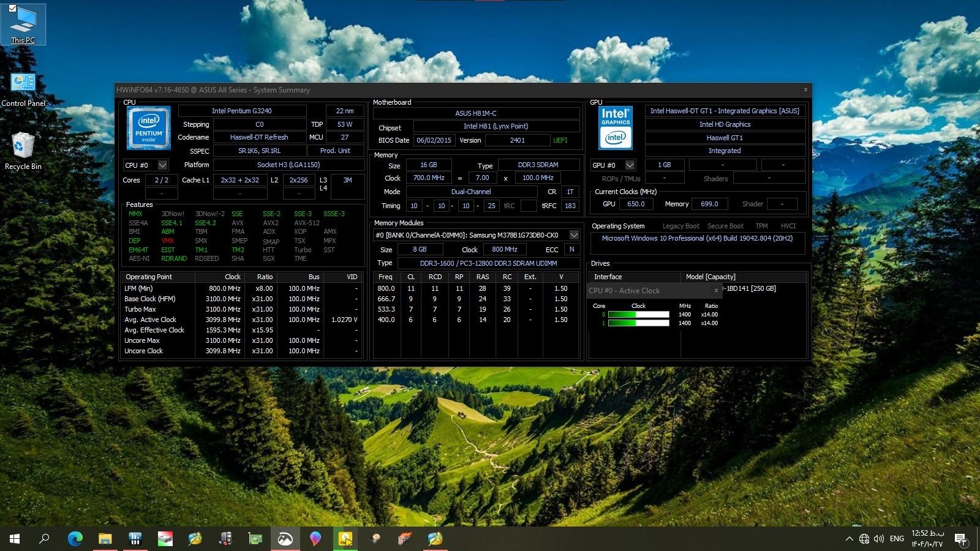Select the Control Panel desktop icon

[23, 89]
